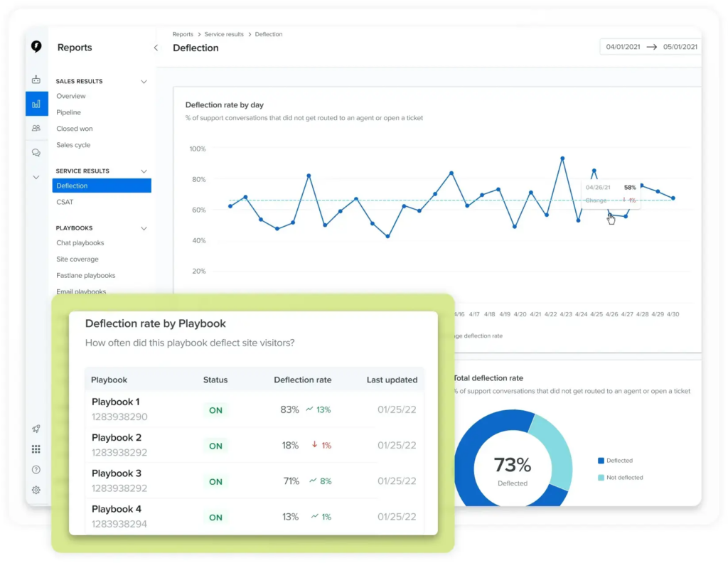Viewport: 728px width, 563px height.
Task: Click the rocket icon in sidebar
Action: coord(36,429)
